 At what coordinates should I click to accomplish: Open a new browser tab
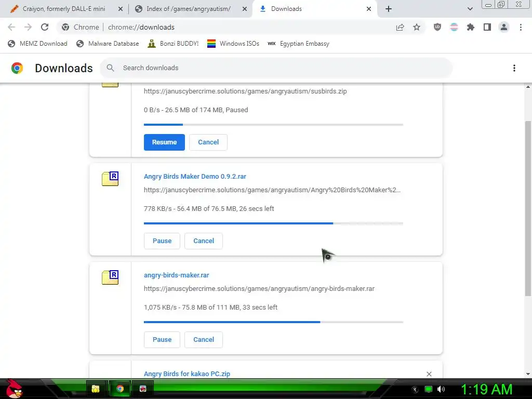(389, 9)
